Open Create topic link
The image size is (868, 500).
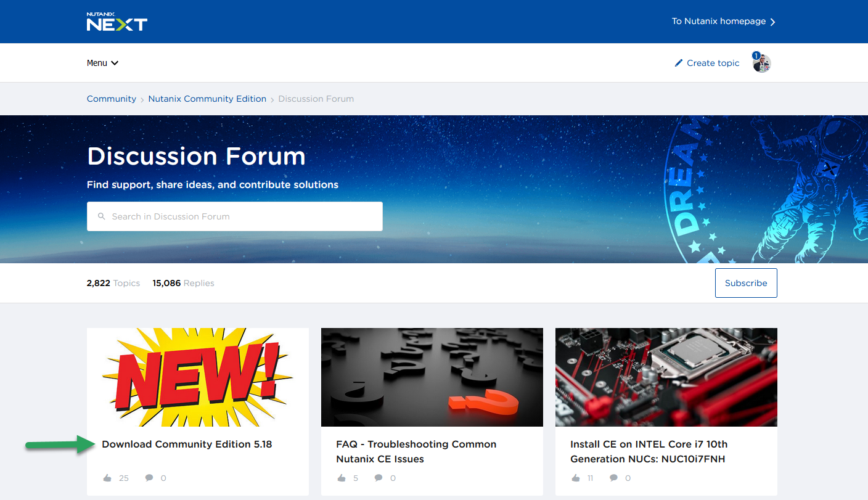click(713, 63)
